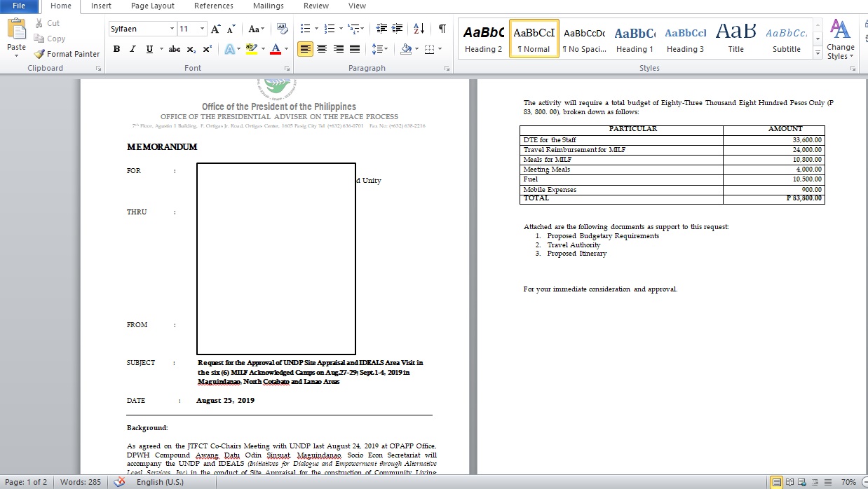Click the Numbering list icon
The image size is (868, 489).
pos(330,29)
